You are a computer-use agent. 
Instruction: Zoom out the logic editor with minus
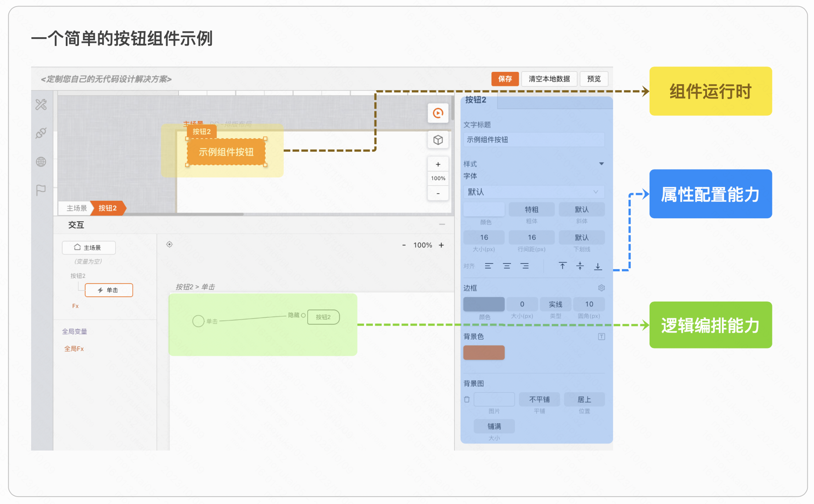tap(404, 245)
